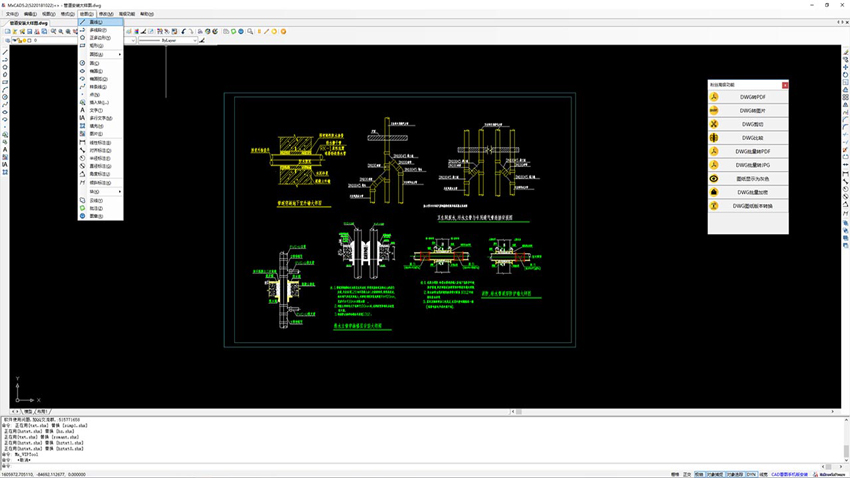Click the linear dimension icon in right toolbar

pos(845,173)
